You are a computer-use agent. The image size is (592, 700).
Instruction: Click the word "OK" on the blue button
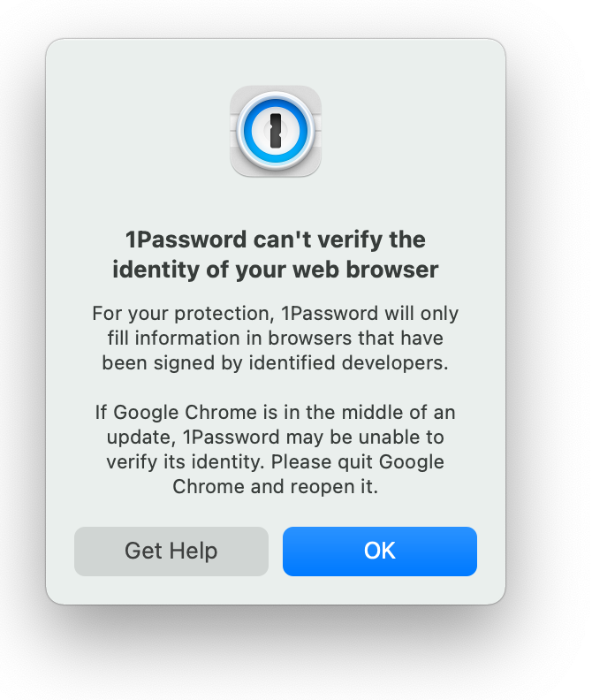click(x=380, y=552)
